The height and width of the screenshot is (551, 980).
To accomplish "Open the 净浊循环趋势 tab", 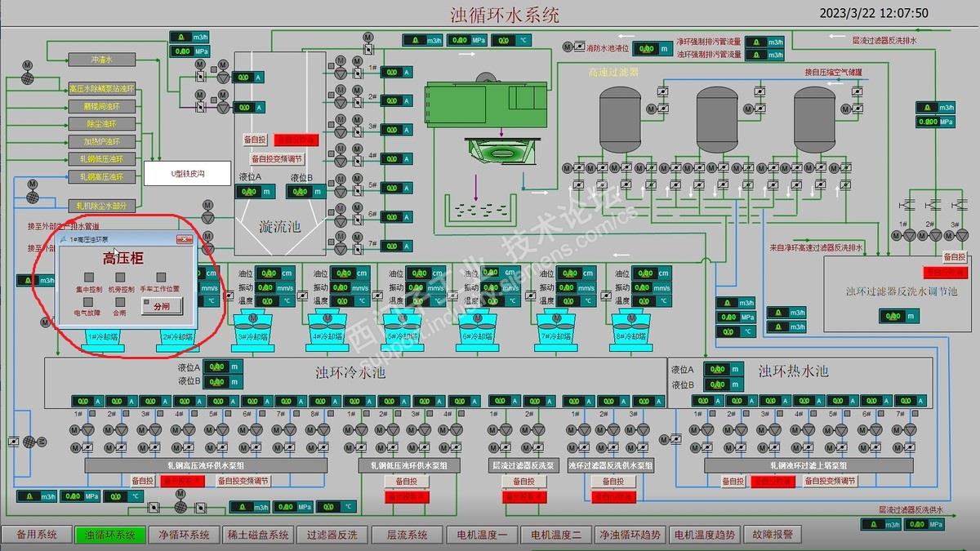I will point(630,535).
